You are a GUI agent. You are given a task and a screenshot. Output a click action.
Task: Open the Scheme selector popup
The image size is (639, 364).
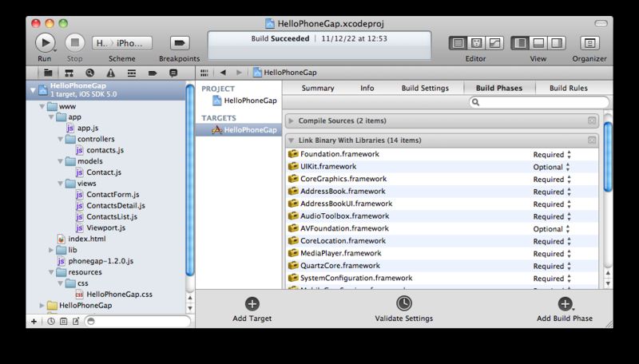click(x=122, y=43)
